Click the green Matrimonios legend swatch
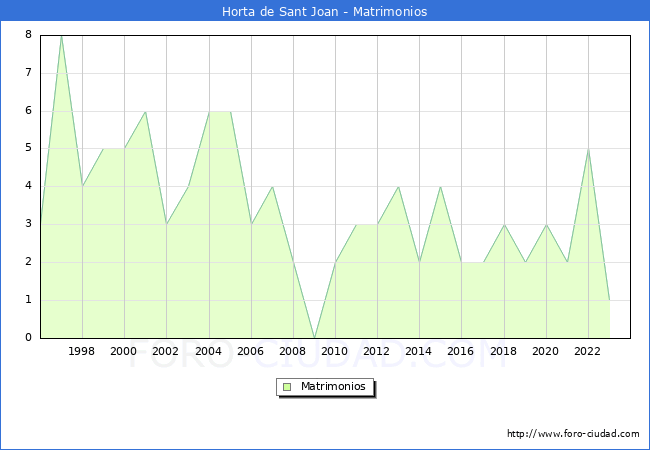The height and width of the screenshot is (450, 650). pos(286,387)
